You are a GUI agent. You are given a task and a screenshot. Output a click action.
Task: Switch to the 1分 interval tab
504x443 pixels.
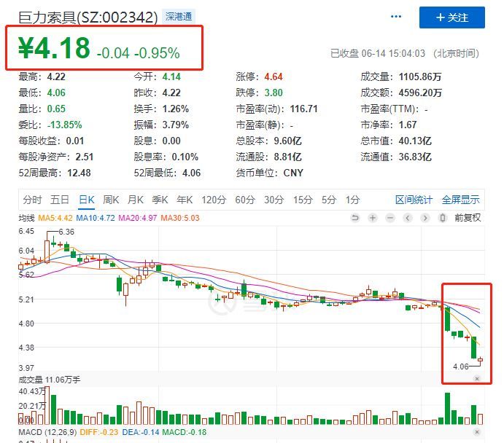click(352, 200)
